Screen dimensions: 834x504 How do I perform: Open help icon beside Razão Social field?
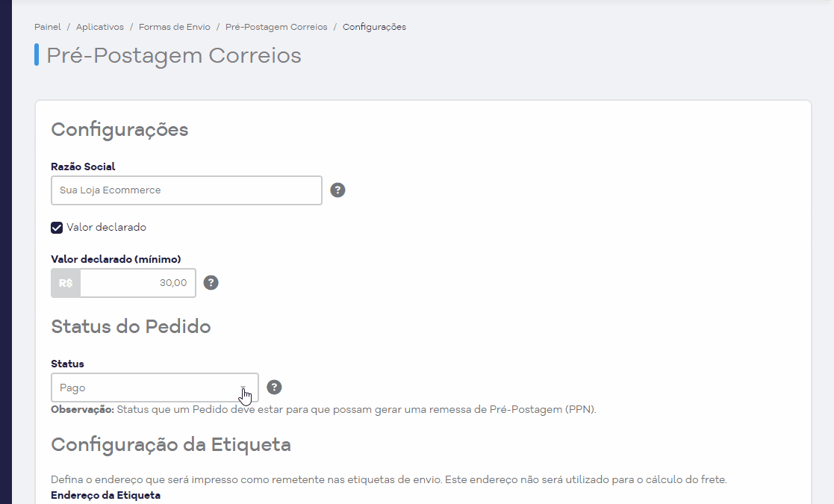coord(337,190)
